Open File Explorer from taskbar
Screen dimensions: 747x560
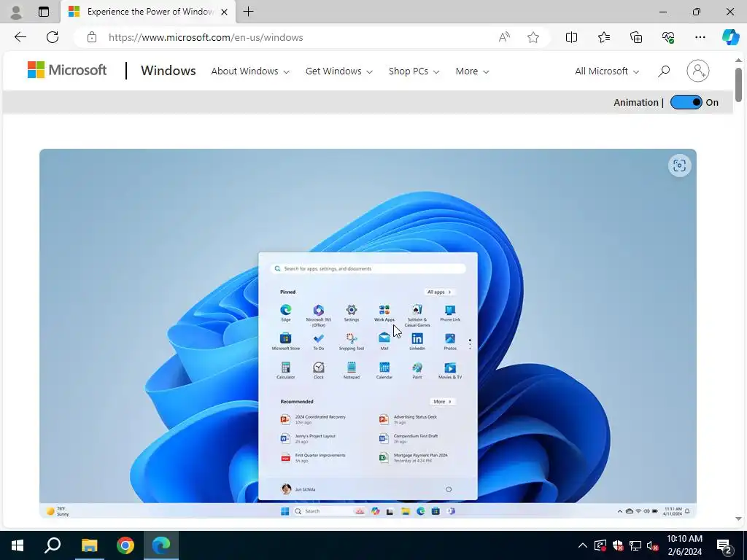click(89, 545)
